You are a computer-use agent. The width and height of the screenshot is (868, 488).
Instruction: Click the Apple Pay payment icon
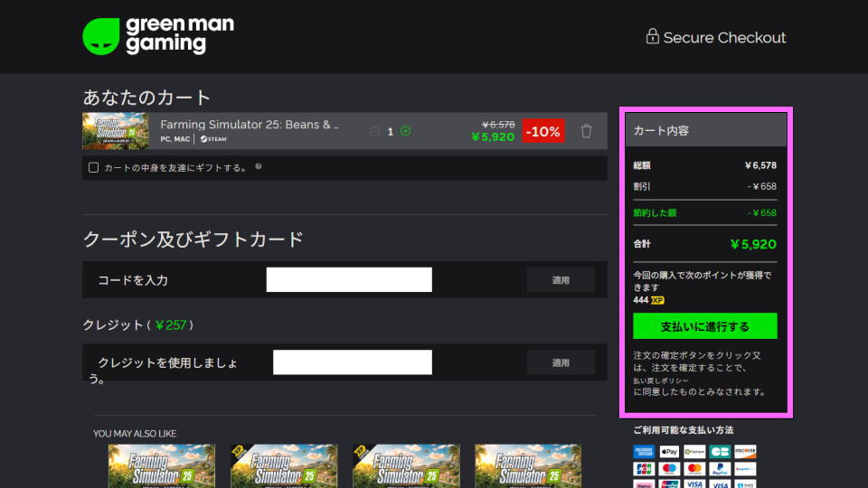669,452
